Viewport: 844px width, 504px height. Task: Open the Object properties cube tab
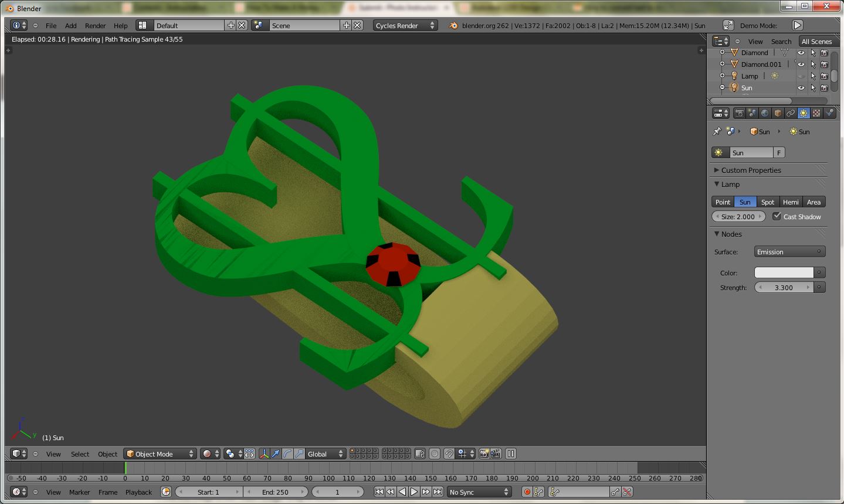click(x=778, y=113)
